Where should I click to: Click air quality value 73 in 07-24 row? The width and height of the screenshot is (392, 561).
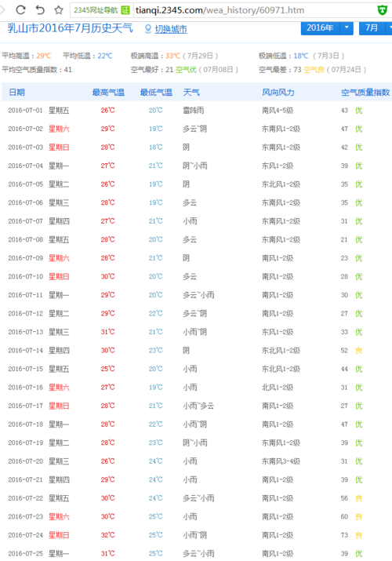[x=344, y=535]
